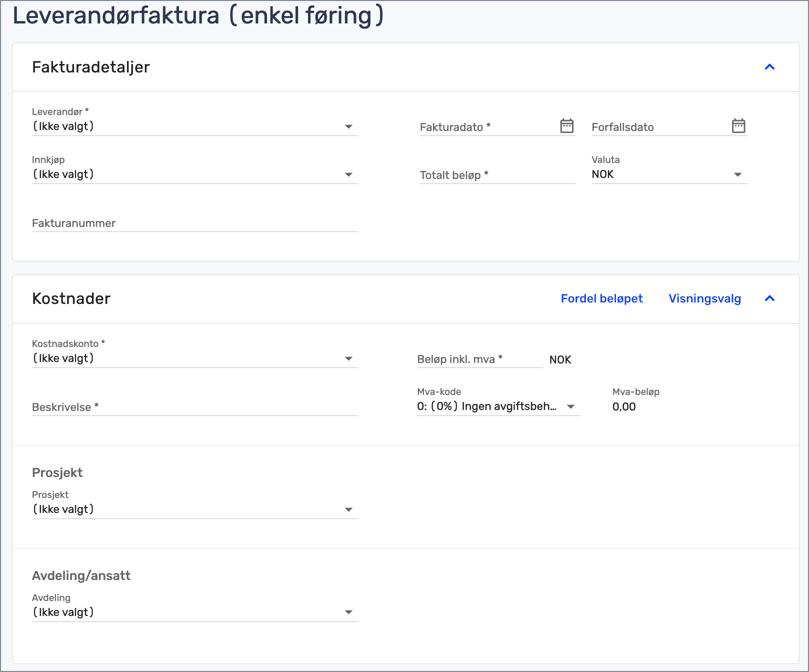Collapse the Fakturadetaljer section

[769, 67]
